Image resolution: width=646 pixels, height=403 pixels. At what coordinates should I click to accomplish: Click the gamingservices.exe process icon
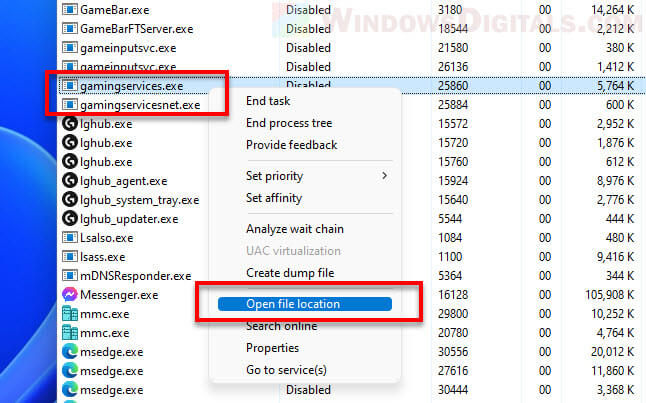click(x=70, y=86)
